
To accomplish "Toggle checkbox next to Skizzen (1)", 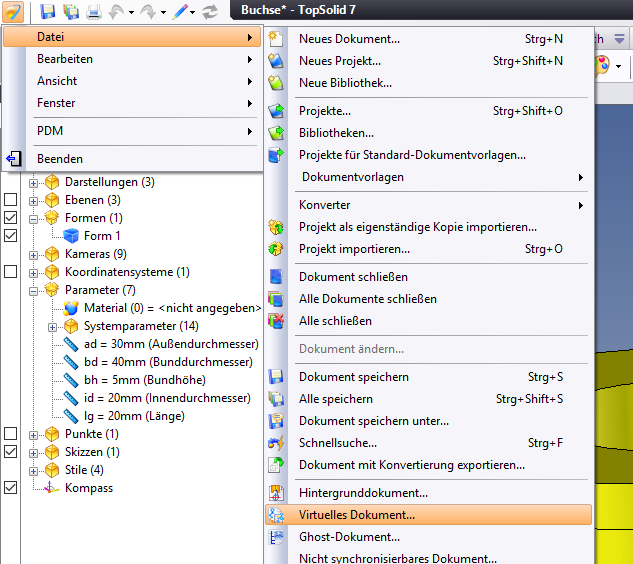I will pos(10,452).
